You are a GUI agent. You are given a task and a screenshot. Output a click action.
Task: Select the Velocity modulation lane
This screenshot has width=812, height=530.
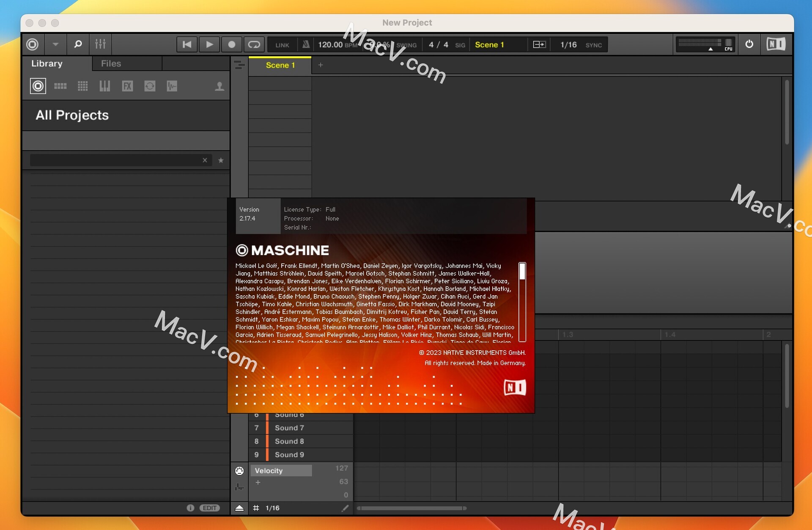tap(281, 470)
